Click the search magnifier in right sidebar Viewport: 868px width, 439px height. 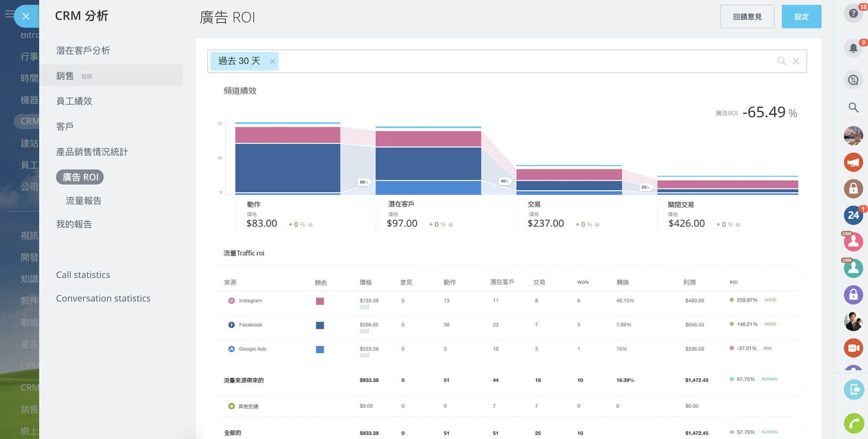point(853,107)
